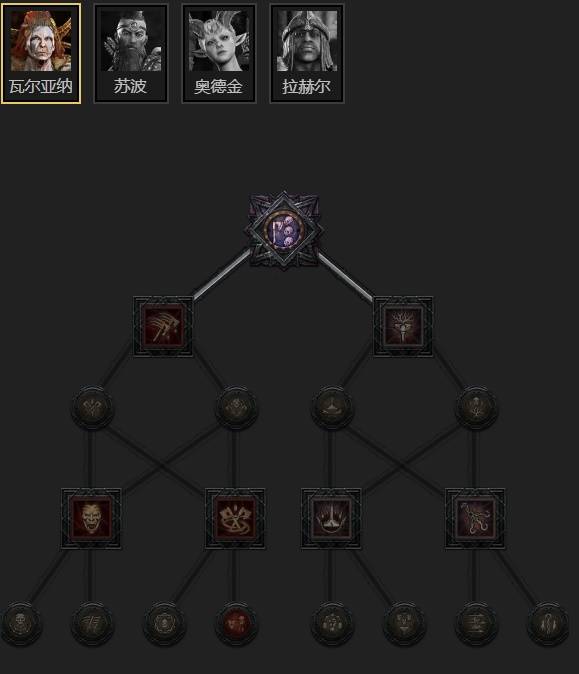Pick the chained hooks square skill node
Image resolution: width=579 pixels, height=674 pixels.
tap(475, 518)
